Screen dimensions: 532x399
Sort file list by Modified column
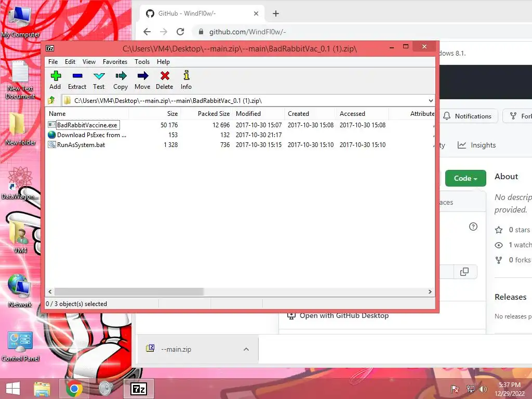tap(258, 114)
